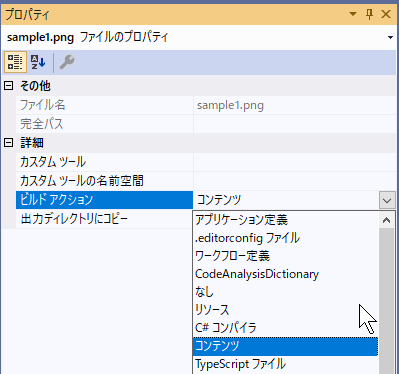This screenshot has height=374, width=399.
Task: Collapse the その他 category
Action: click(x=8, y=86)
